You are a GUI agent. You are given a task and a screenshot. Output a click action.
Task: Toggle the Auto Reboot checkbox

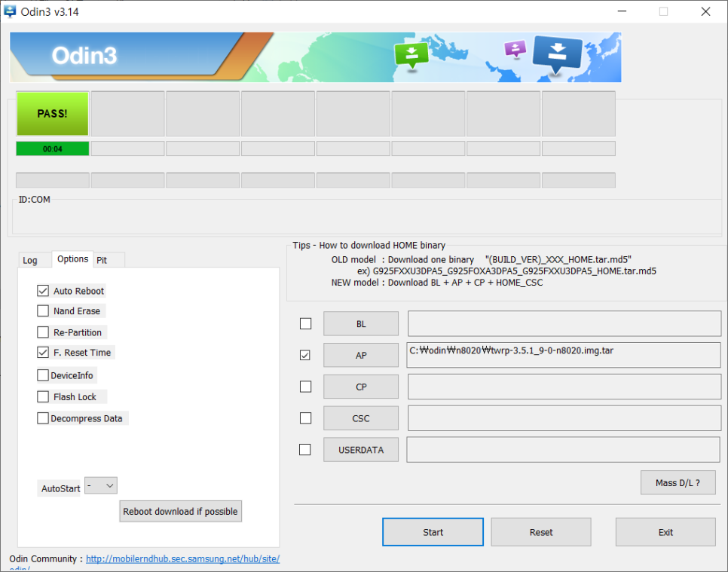click(x=43, y=291)
